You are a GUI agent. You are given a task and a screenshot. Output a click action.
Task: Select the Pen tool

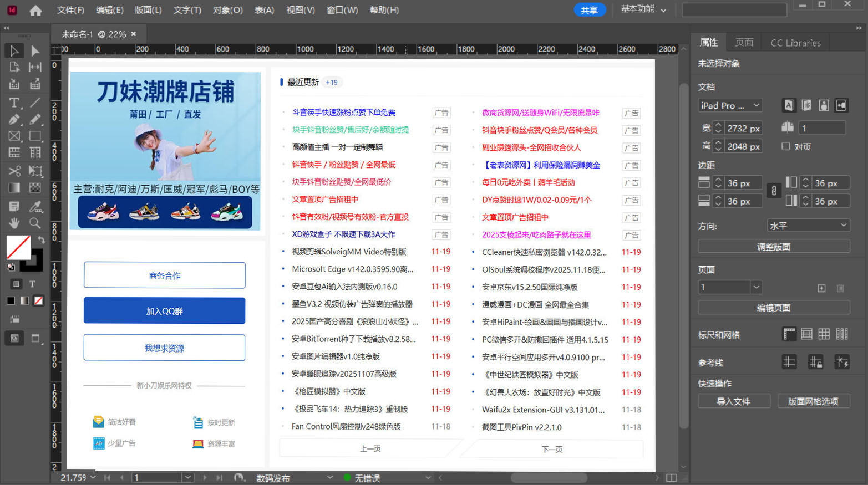(14, 119)
